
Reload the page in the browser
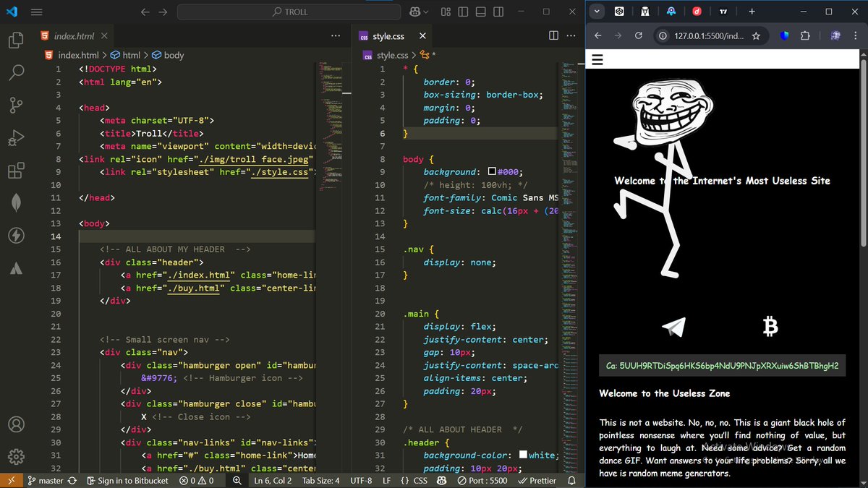639,35
